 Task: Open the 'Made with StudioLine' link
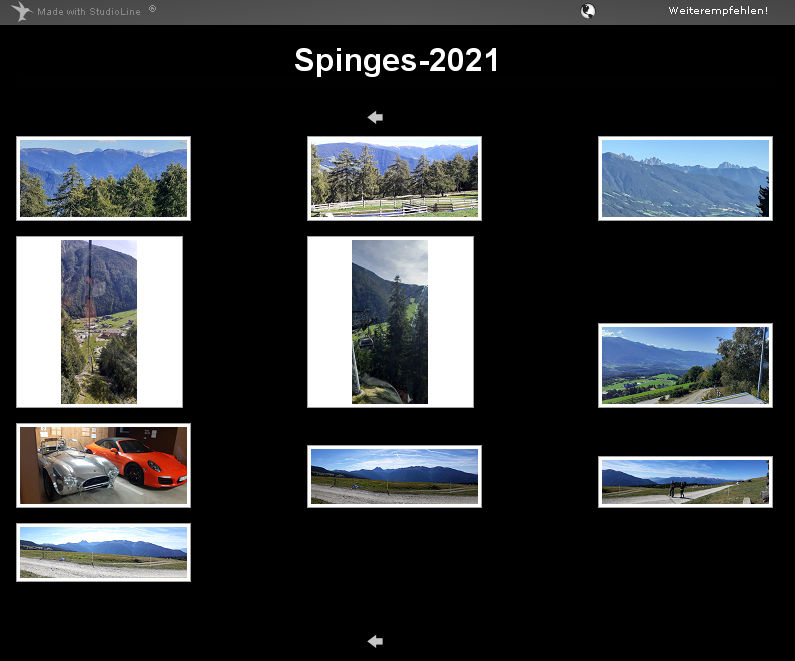click(89, 12)
